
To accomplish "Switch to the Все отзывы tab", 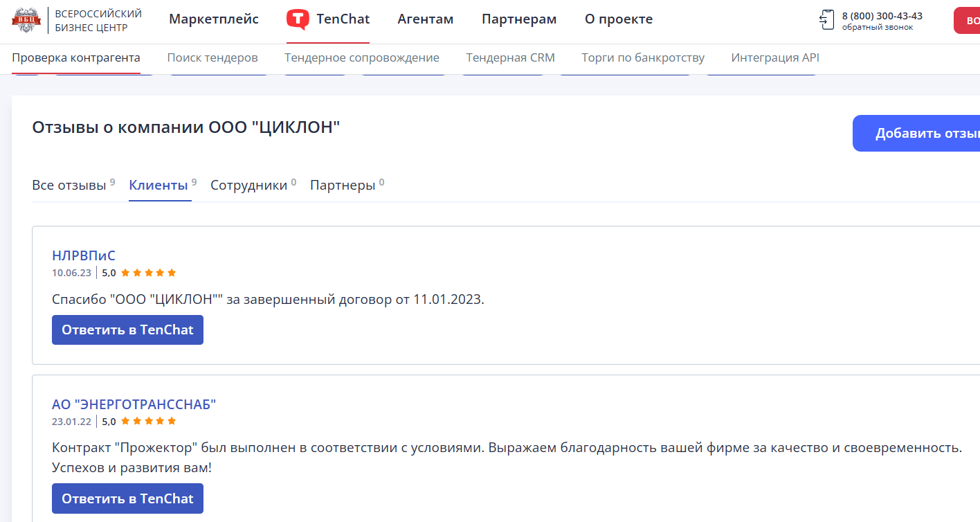I will [69, 186].
